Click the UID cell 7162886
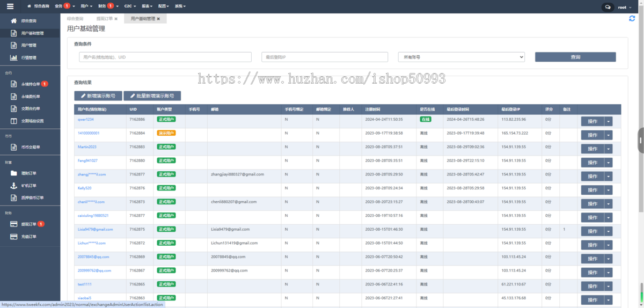Screen dimensions: 644x308 (137, 119)
